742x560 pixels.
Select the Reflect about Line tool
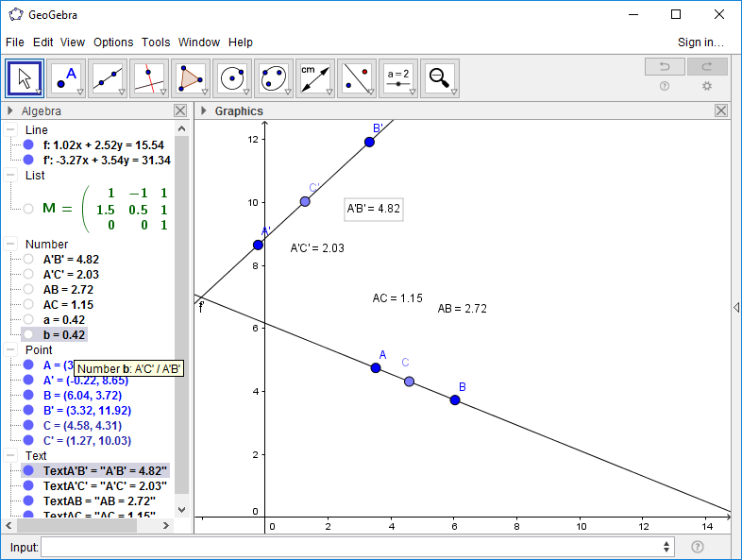[357, 78]
